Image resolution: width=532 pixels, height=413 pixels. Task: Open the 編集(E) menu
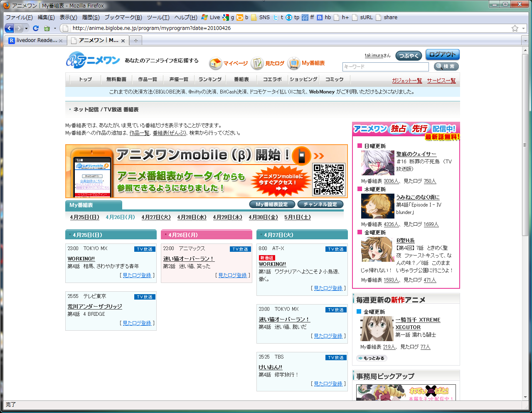click(46, 17)
